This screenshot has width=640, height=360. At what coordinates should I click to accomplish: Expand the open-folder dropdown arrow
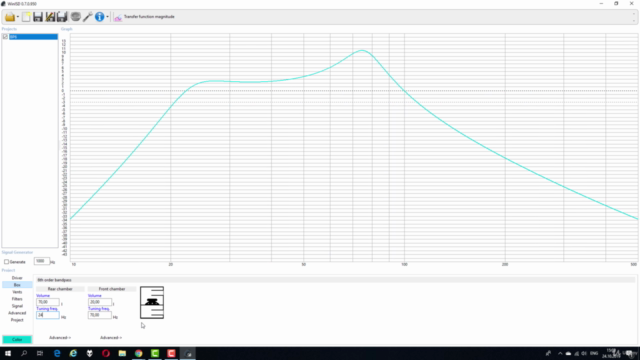point(18,17)
